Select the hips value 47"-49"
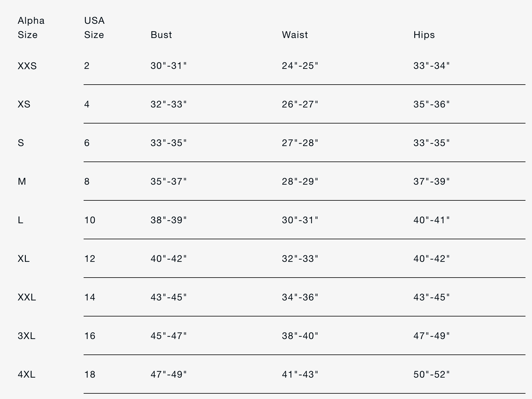532x399 pixels. (432, 336)
